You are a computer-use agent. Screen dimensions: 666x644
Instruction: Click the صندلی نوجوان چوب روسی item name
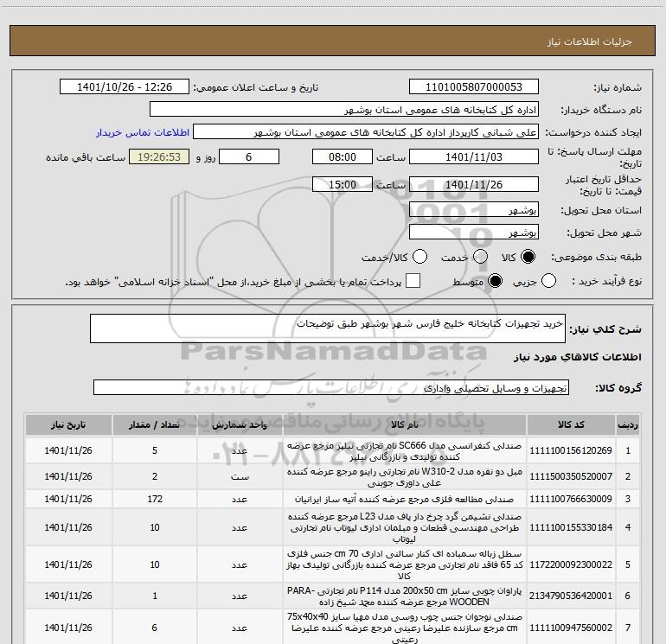[x=405, y=628]
